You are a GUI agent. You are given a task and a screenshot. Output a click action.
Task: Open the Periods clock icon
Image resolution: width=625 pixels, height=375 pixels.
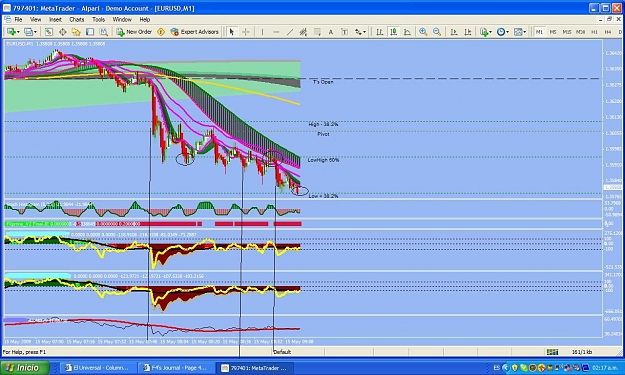(x=501, y=32)
